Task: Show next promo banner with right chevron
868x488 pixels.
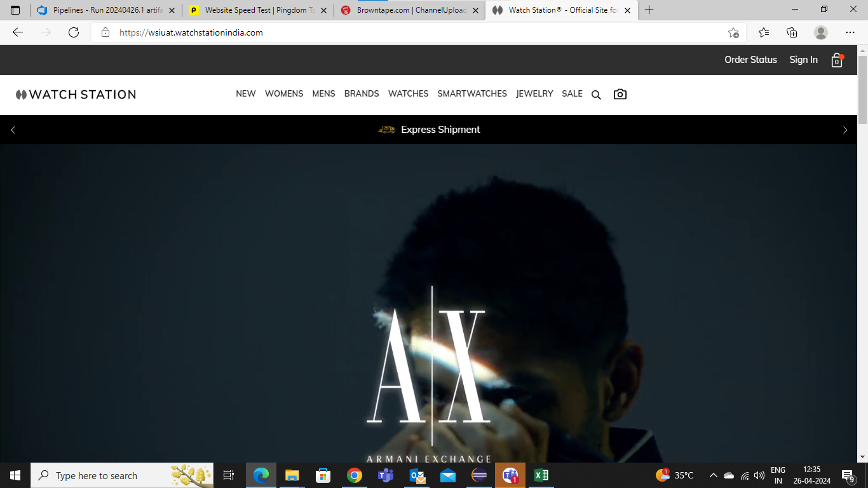Action: click(x=844, y=130)
